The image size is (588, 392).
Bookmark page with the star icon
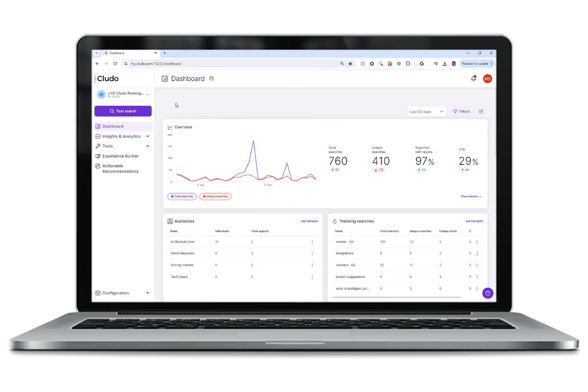[350, 64]
